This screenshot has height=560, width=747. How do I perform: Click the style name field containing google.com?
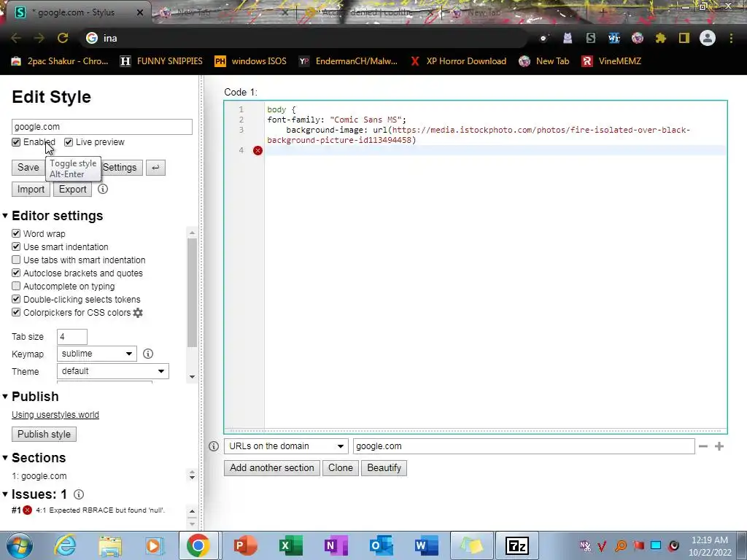coord(102,127)
